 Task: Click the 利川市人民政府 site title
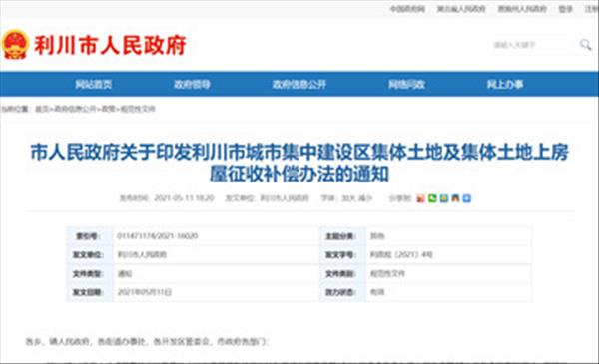(x=110, y=45)
